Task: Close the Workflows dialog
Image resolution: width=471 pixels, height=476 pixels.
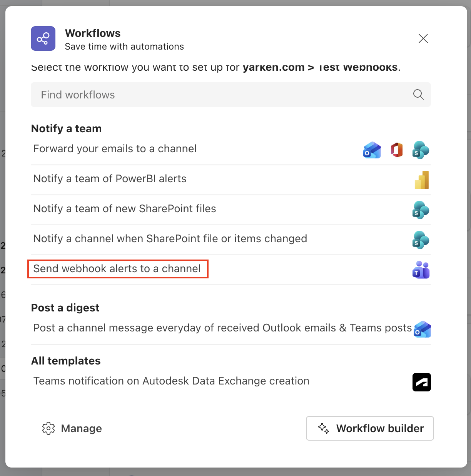Action: [423, 38]
